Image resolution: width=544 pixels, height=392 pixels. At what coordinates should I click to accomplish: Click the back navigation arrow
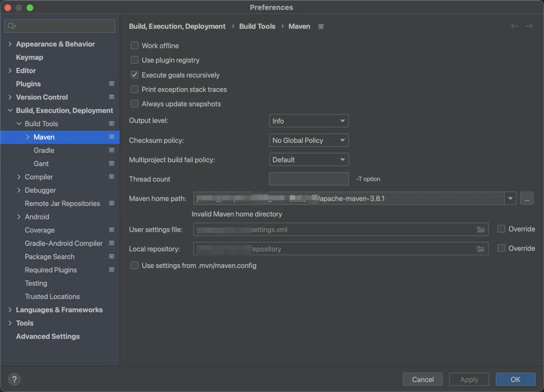pyautogui.click(x=514, y=26)
